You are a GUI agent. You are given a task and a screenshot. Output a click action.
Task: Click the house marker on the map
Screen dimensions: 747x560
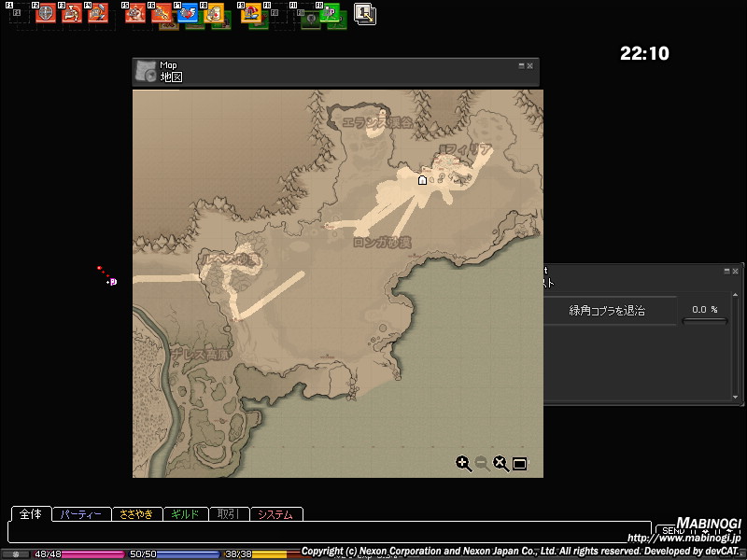click(422, 180)
